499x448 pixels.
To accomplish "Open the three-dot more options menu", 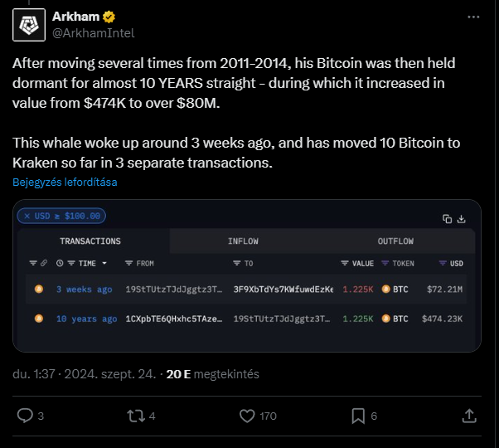I will [473, 17].
